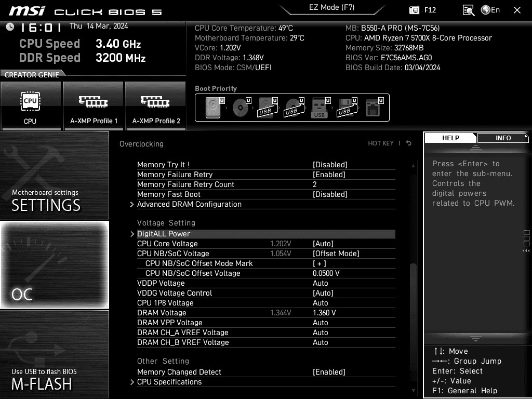Image resolution: width=532 pixels, height=399 pixels.
Task: Click the Boot Priority label
Action: pos(216,88)
